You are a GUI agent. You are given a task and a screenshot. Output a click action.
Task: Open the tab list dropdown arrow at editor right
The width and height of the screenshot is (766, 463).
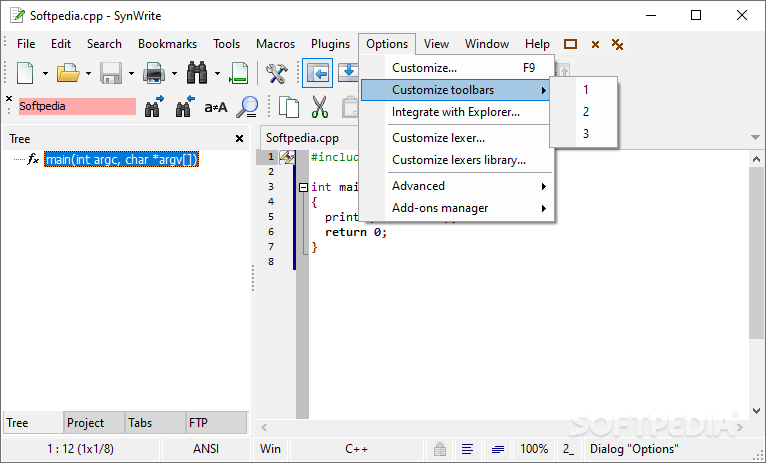coord(755,138)
